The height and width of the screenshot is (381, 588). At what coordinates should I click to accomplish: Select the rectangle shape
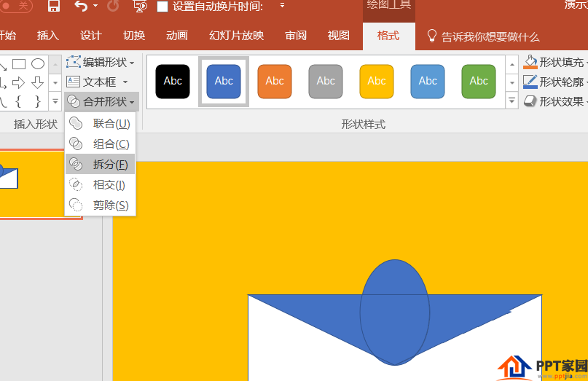tap(19, 64)
